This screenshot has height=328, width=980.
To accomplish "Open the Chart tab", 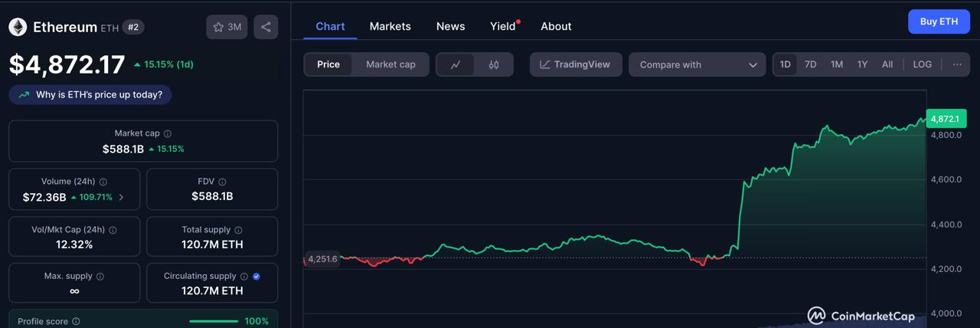I will [x=330, y=26].
